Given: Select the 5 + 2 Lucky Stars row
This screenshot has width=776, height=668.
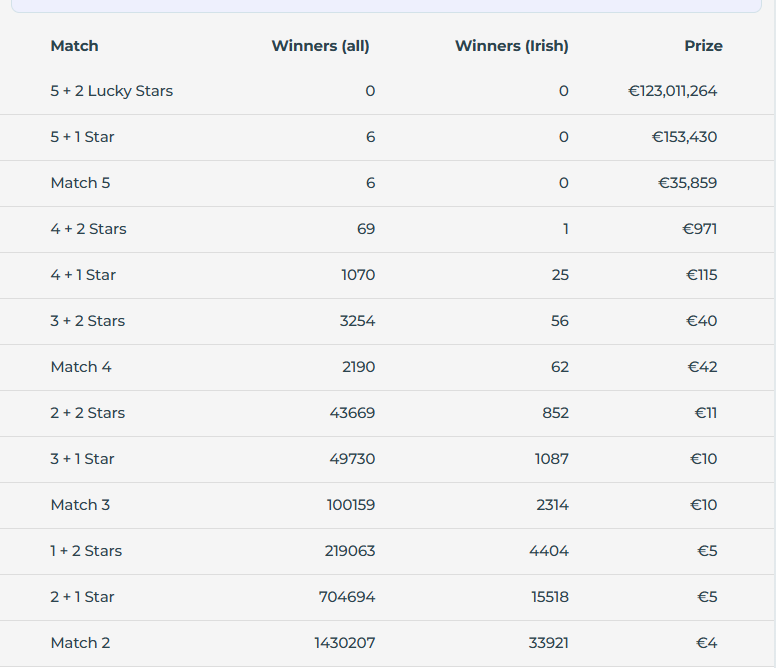Looking at the screenshot, I should pyautogui.click(x=388, y=92).
